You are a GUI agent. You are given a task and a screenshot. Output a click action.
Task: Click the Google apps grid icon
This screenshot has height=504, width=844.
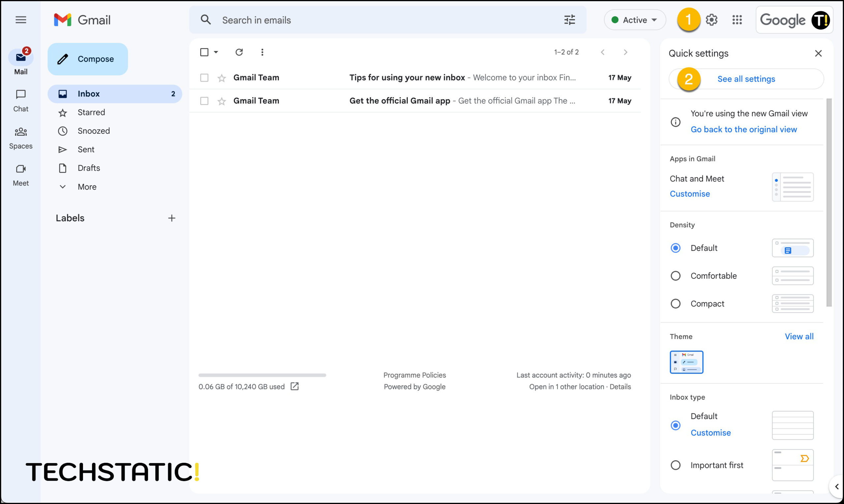point(737,20)
